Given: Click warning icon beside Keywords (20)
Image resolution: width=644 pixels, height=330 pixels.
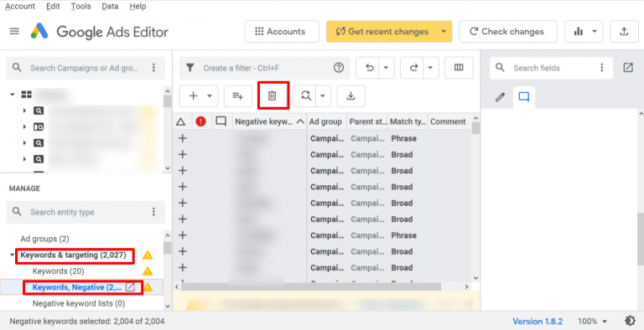Looking at the screenshot, I should [x=148, y=271].
